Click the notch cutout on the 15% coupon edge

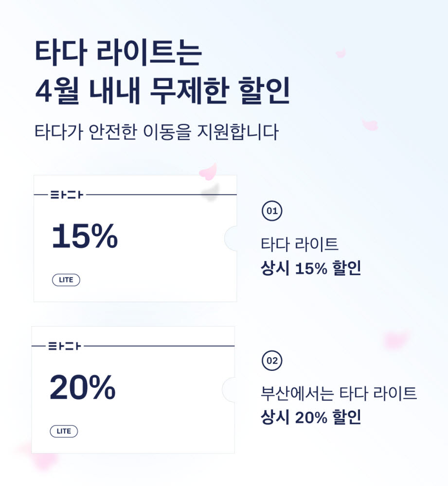[231, 238]
